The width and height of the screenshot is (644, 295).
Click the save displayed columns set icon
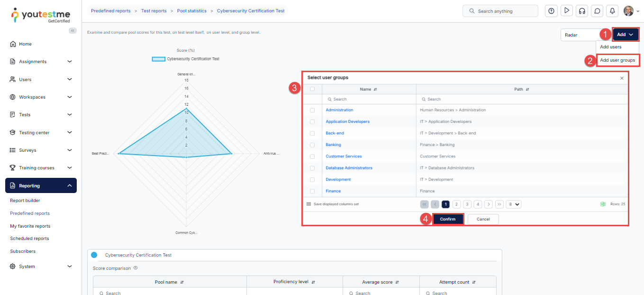tap(308, 204)
